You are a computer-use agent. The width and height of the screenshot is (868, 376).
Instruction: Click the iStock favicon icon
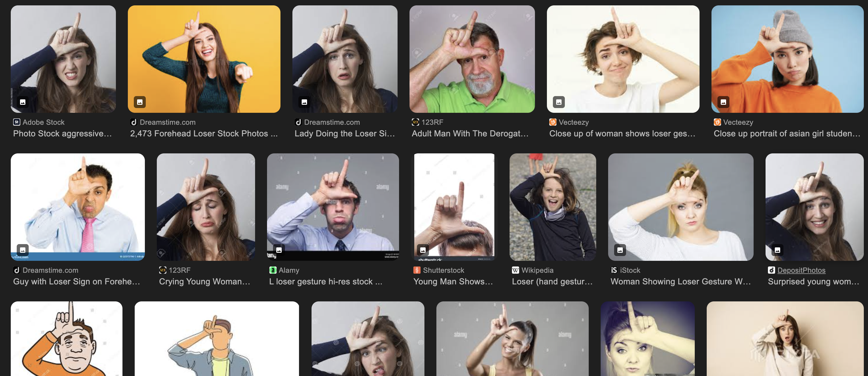pyautogui.click(x=614, y=270)
